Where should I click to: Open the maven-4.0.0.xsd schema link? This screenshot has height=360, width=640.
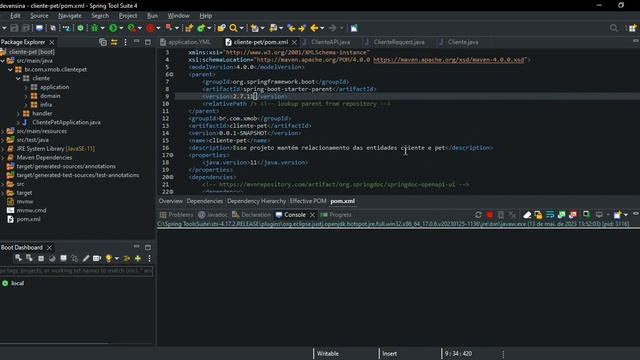pos(449,60)
